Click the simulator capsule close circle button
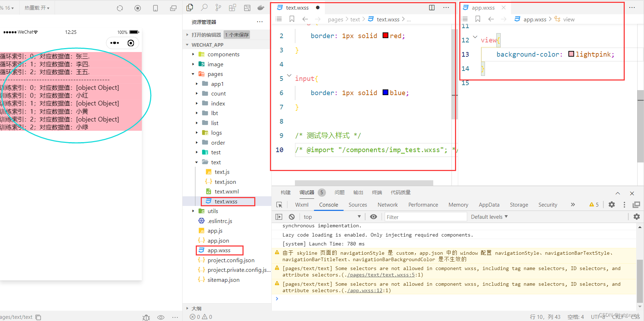 click(131, 43)
